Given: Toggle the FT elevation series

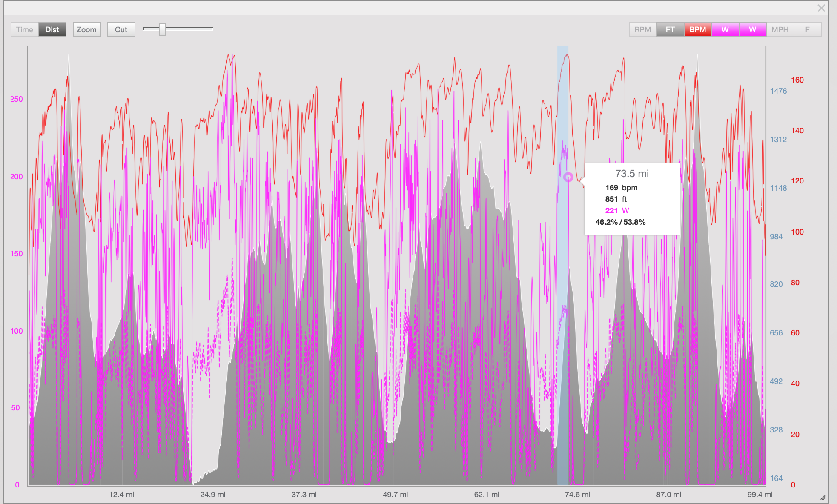Looking at the screenshot, I should point(670,29).
